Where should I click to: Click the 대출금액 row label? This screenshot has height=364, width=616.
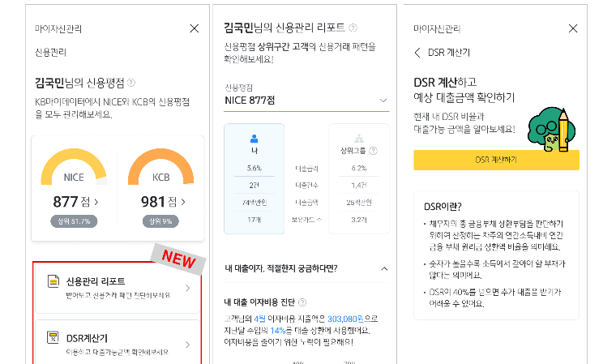coord(306,203)
